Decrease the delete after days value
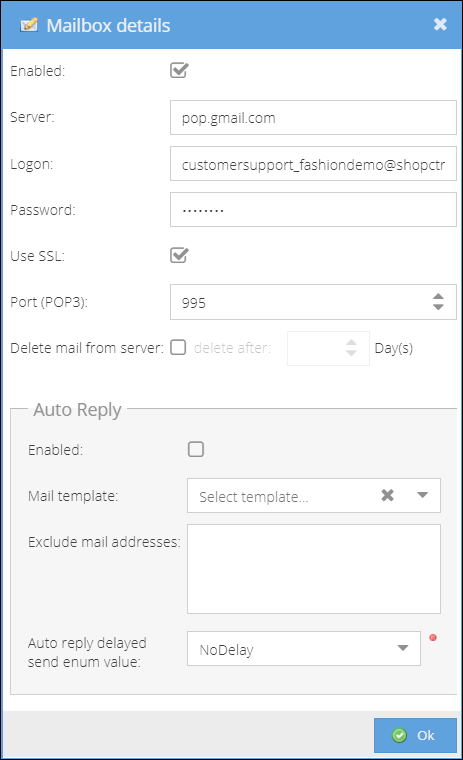This screenshot has height=760, width=463. point(351,353)
